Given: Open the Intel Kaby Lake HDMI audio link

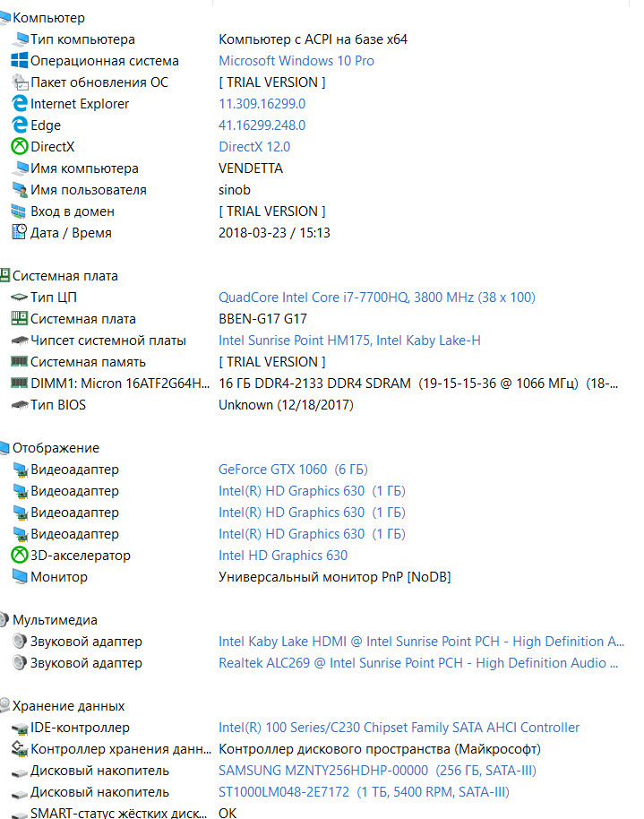Looking at the screenshot, I should click(x=421, y=641).
